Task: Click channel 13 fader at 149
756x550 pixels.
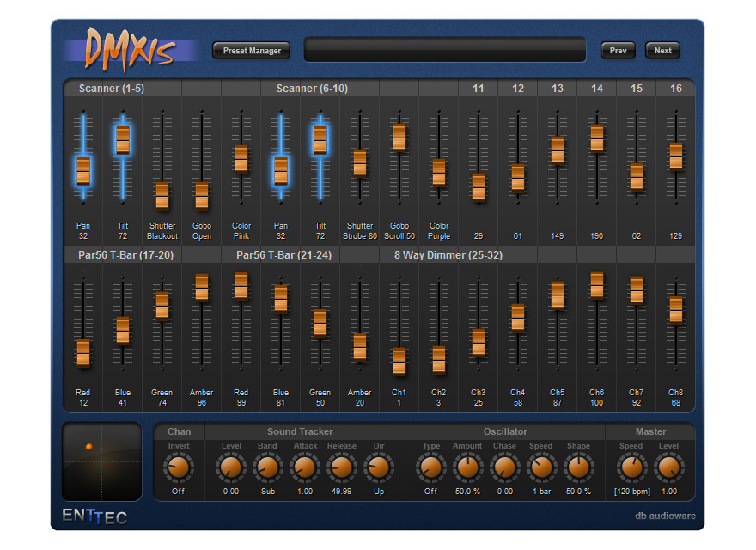Action: point(558,150)
